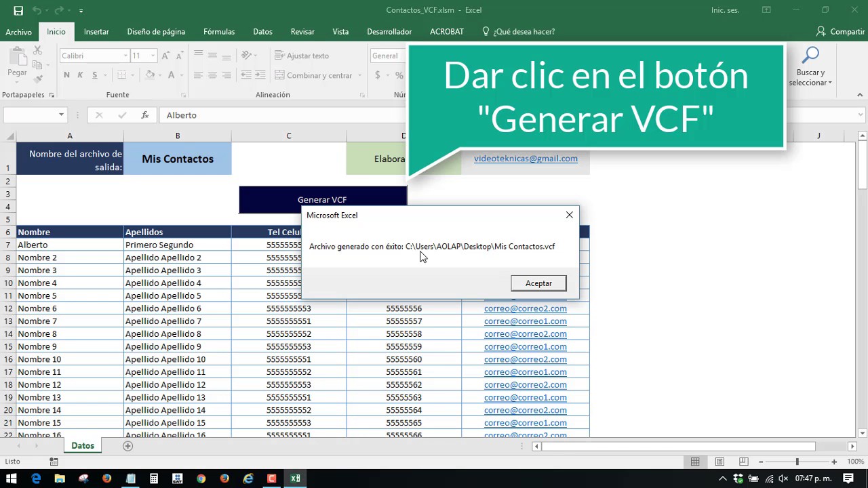The height and width of the screenshot is (488, 868).
Task: Open the Archivo tab
Action: point(19,32)
